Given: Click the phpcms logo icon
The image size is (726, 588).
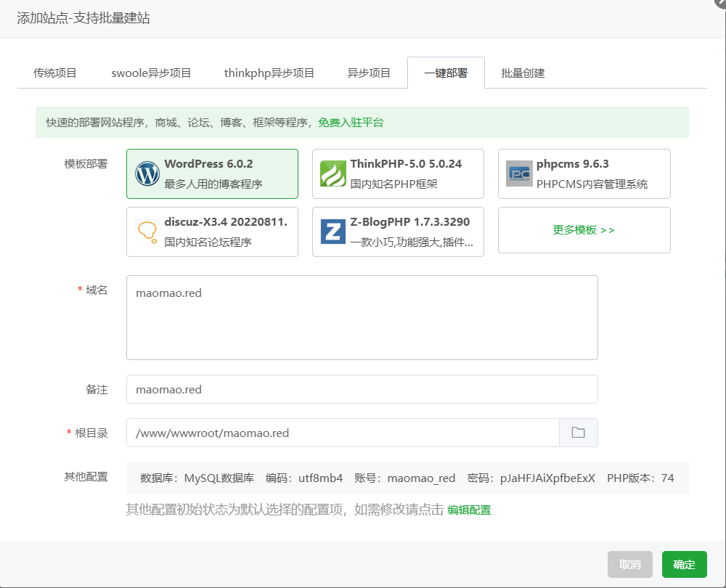Looking at the screenshot, I should pyautogui.click(x=519, y=173).
